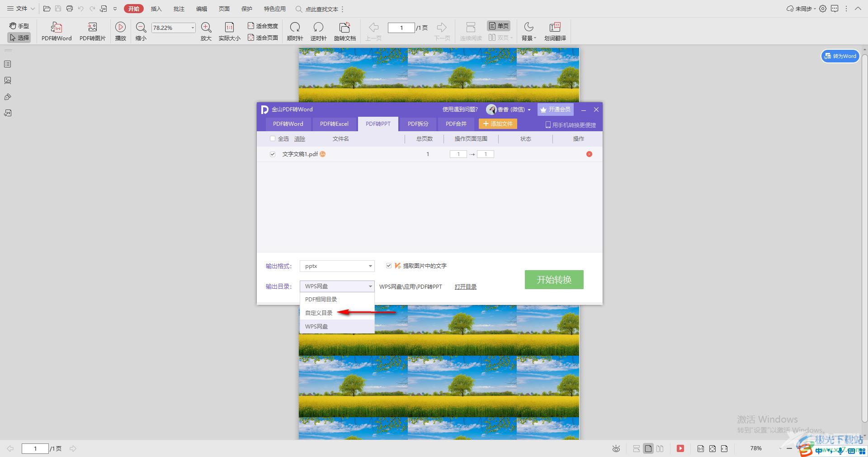Start slideshow from status bar play icon
Screen dimensions: 868x457
pos(680,448)
